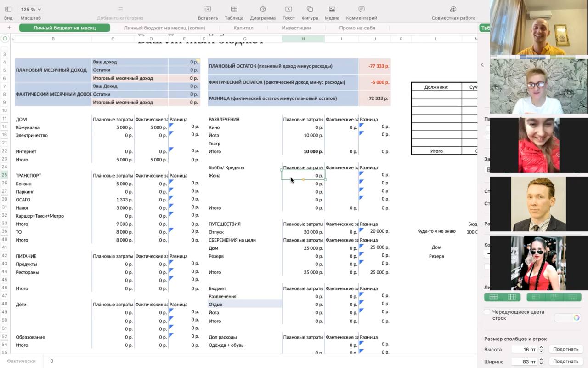Select the Каршер+Такси+Метро cell
Screen dimensions: 588x368
click(x=40, y=216)
